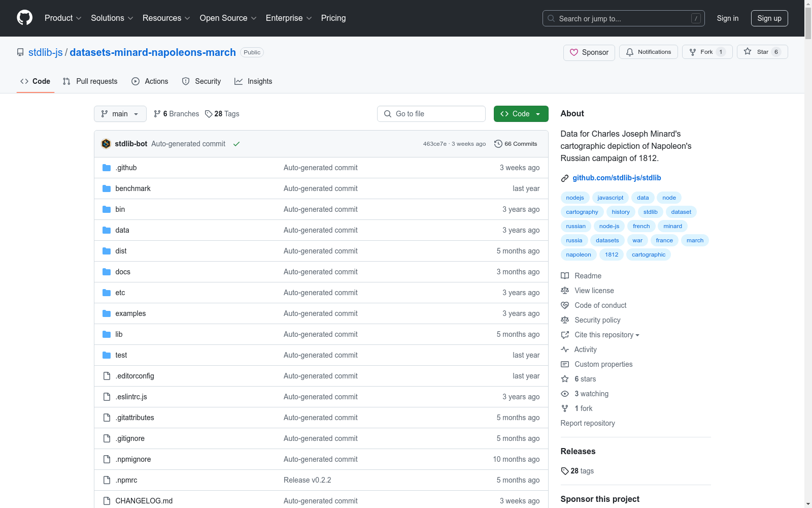Viewport: 812px width, 508px height.
Task: Open the Product dropdown menu
Action: 63,18
